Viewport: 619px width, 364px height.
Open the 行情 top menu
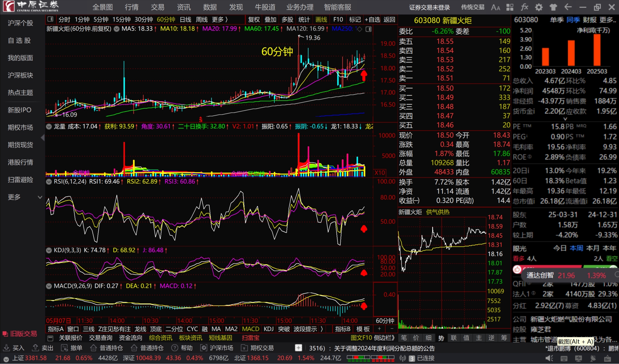click(131, 7)
